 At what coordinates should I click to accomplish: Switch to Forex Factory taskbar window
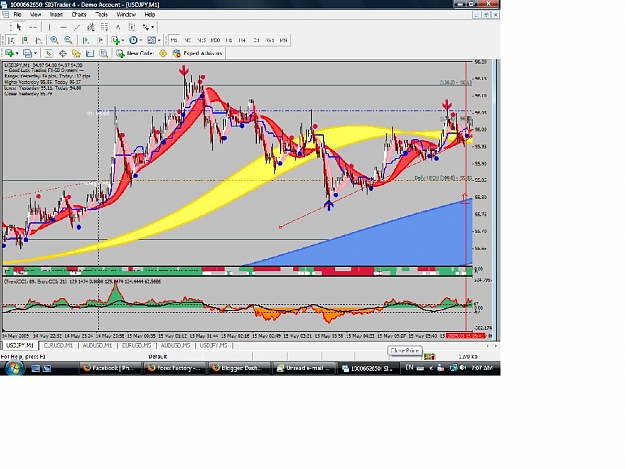point(175,368)
